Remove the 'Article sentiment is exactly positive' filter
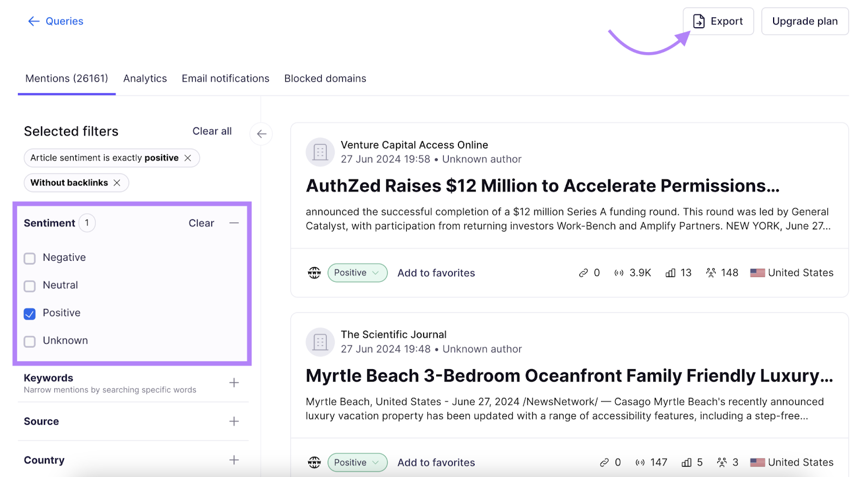868x477 pixels. tap(188, 158)
